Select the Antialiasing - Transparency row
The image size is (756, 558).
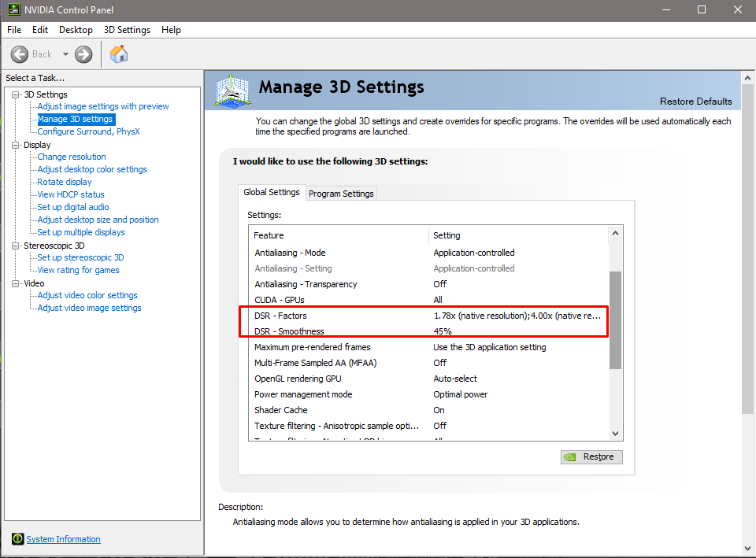click(x=428, y=284)
